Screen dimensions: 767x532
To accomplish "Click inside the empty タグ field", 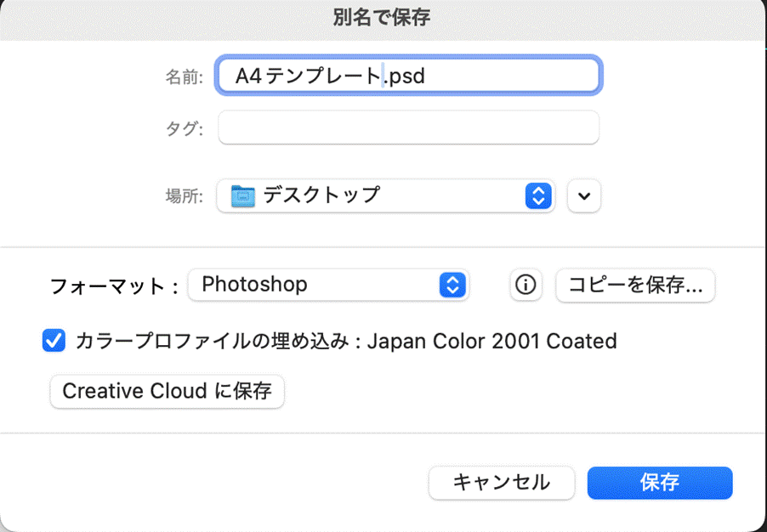I will (x=409, y=128).
